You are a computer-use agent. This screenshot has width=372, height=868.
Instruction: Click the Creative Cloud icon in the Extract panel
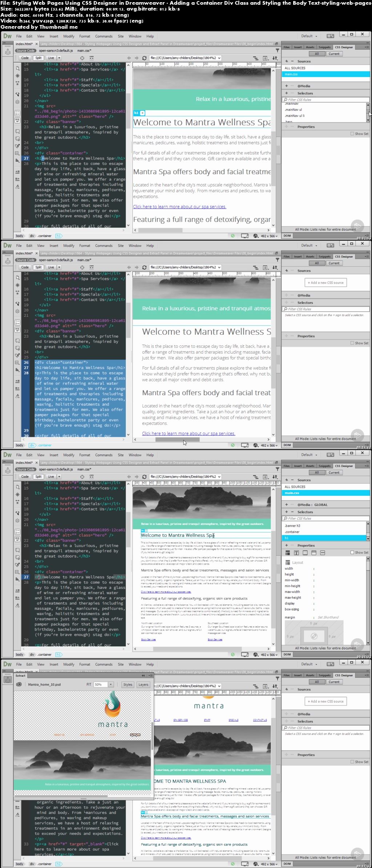tap(19, 684)
